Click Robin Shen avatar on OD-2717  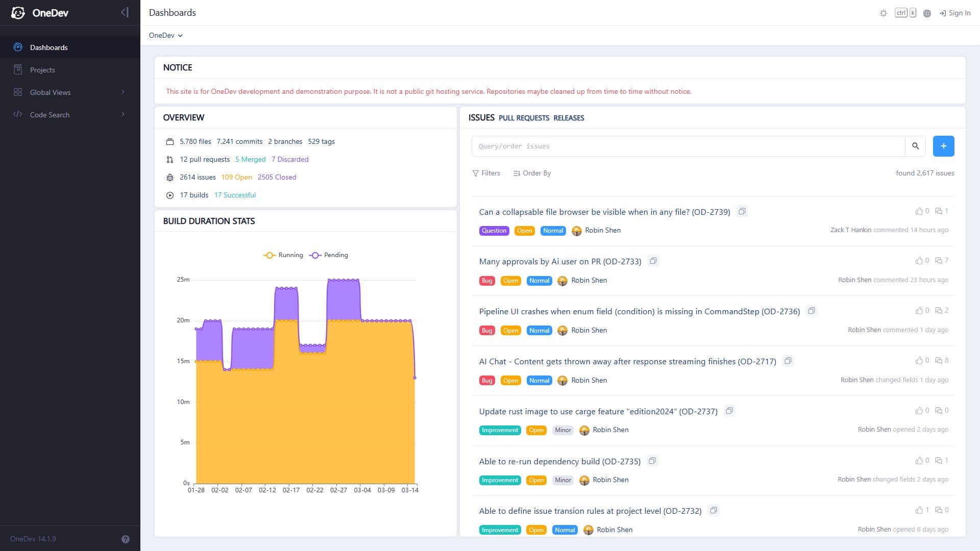tap(562, 381)
